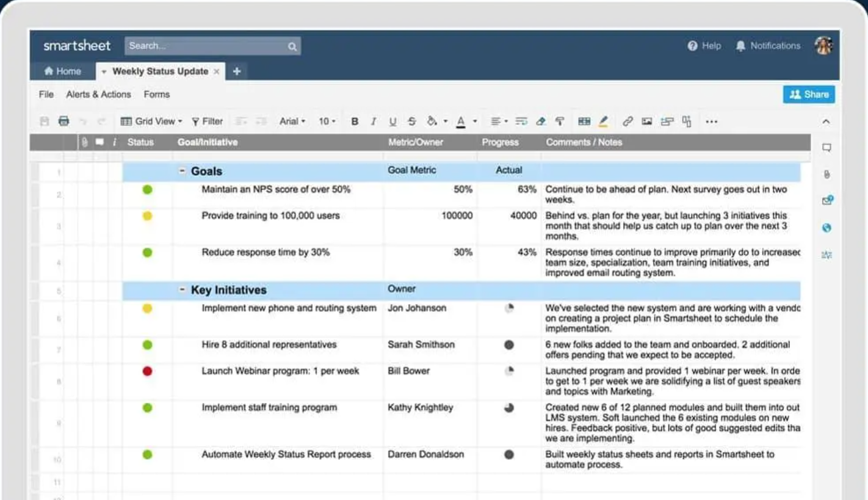Click the text color A icon

(x=461, y=121)
